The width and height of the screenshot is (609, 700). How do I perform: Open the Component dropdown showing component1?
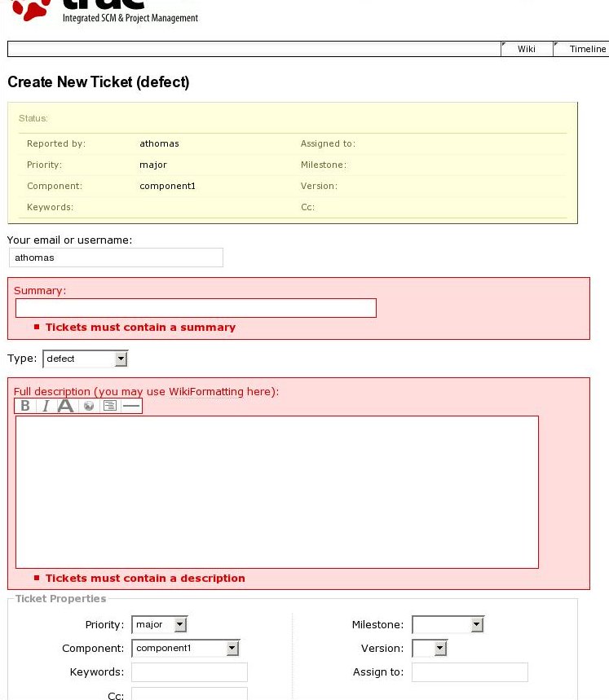click(x=186, y=649)
